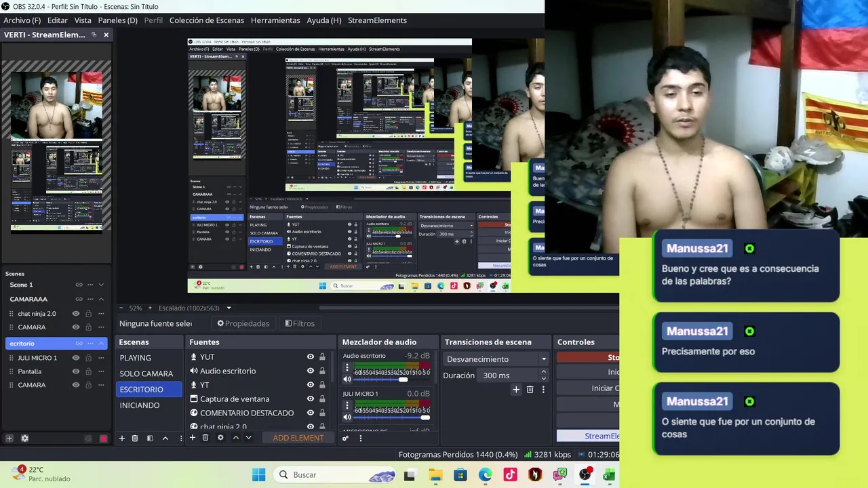Hide the Pantalla source
This screenshot has width=868, height=488.
tap(76, 371)
